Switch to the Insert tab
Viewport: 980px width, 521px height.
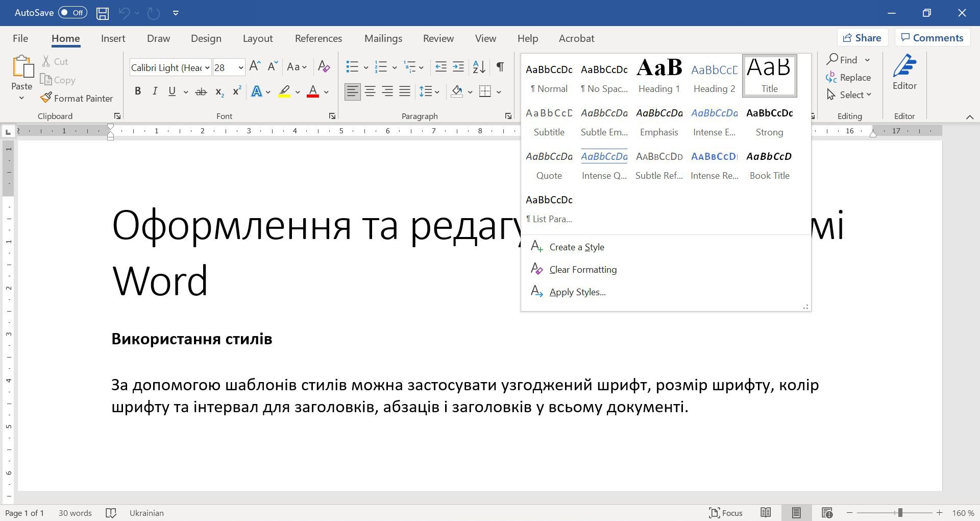(113, 38)
